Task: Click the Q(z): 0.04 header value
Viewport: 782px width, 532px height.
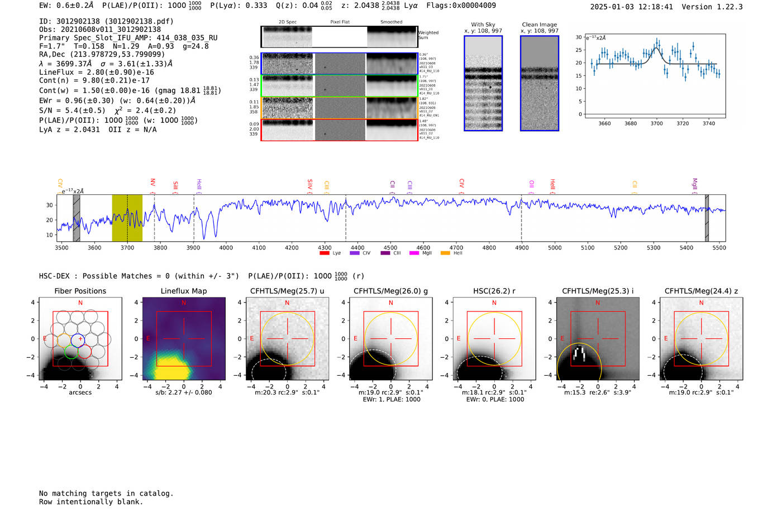Action: coord(304,6)
